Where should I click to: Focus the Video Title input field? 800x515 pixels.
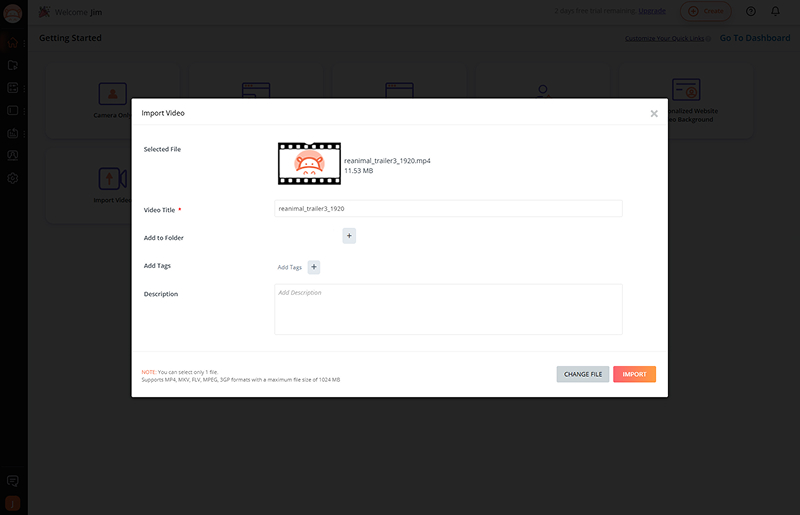tap(448, 209)
